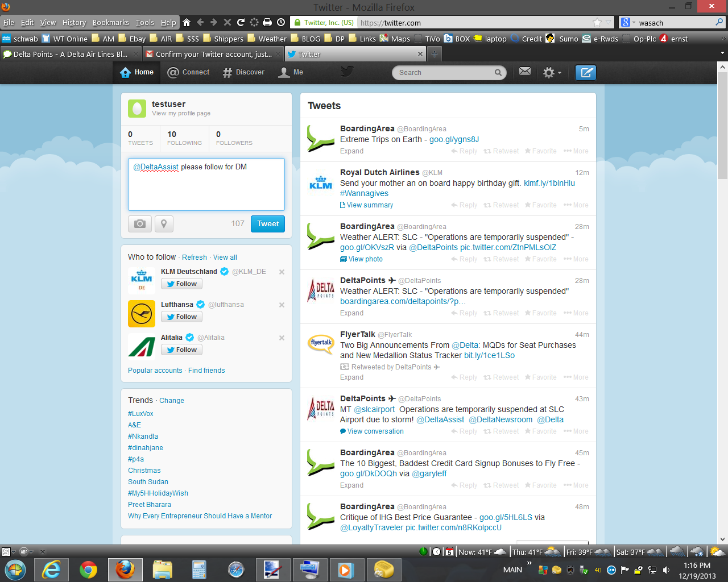This screenshot has width=728, height=582.
Task: Click the page vertical scrollbar thumb
Action: 722,125
